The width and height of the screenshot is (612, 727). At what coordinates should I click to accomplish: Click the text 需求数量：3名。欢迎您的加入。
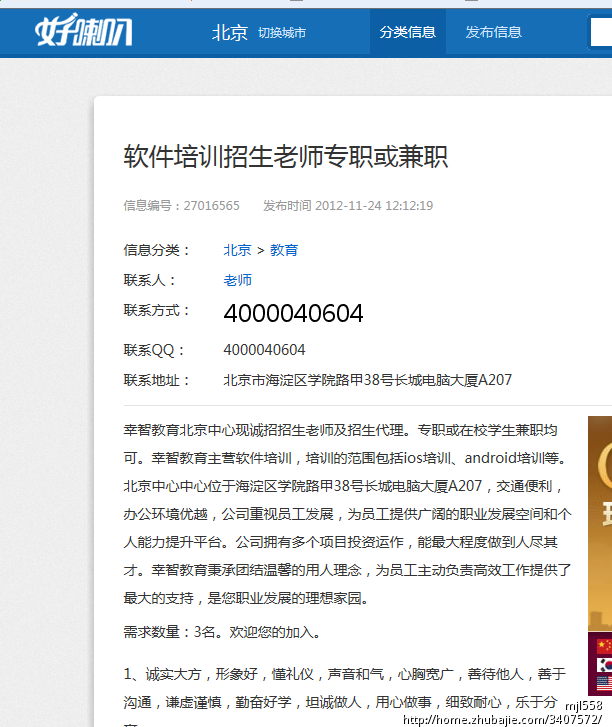(222, 632)
